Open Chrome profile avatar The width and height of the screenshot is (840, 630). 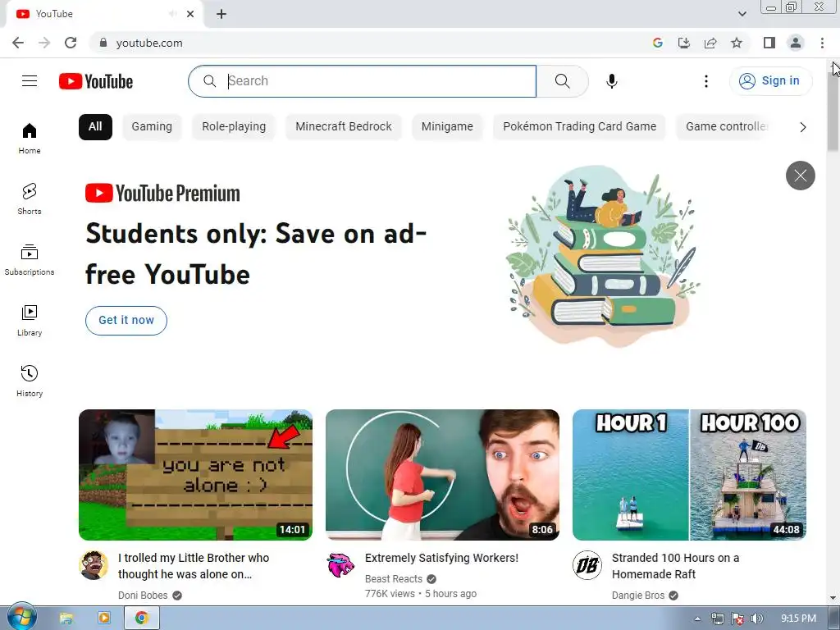796,43
